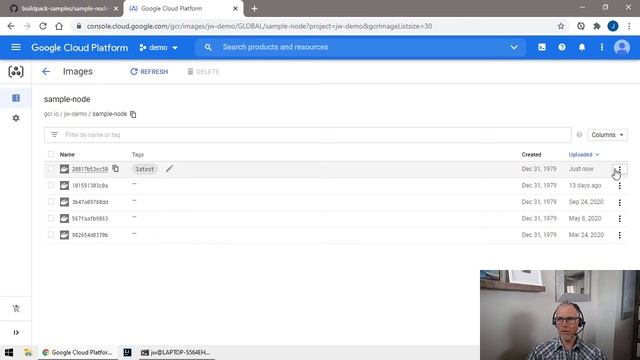This screenshot has width=640, height=360.
Task: Click the gcr.io breadcrumb link
Action: point(51,114)
